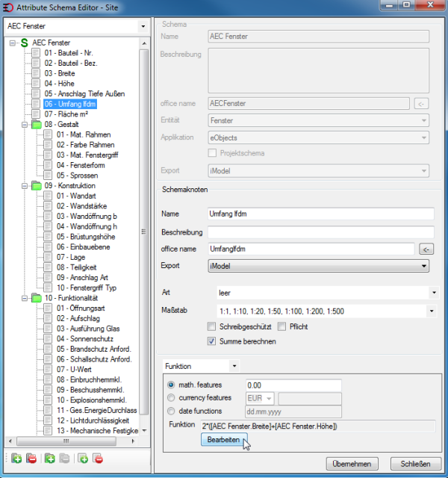Viewport: 448px width, 478px height.
Task: Click the add schema icon with green plus
Action: (16, 458)
